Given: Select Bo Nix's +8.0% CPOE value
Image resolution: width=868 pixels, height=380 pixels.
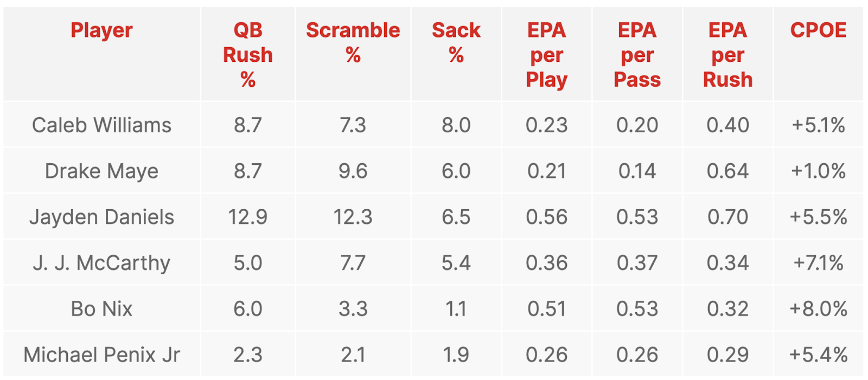Looking at the screenshot, I should click(x=818, y=309).
